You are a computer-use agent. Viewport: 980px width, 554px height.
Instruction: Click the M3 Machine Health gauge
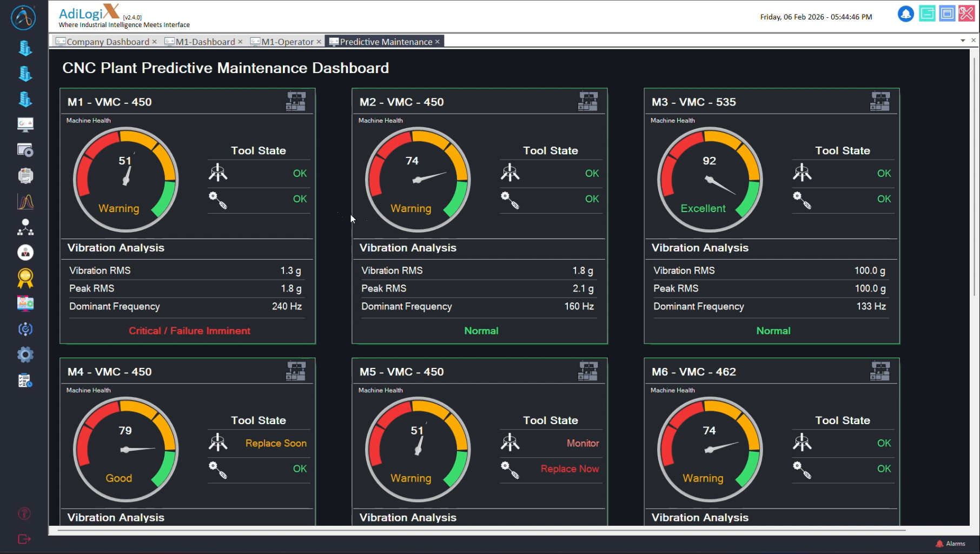[709, 180]
